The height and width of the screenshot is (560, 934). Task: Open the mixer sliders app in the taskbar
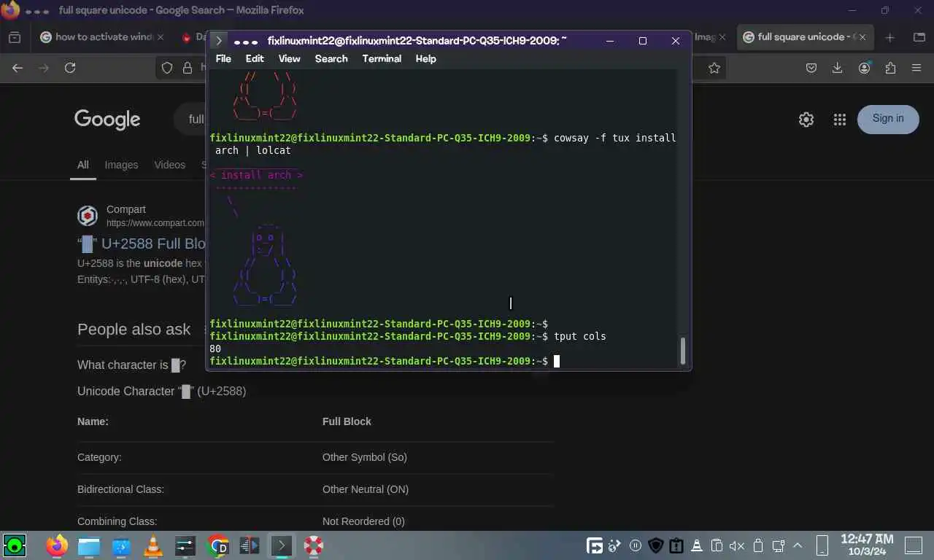point(185,545)
